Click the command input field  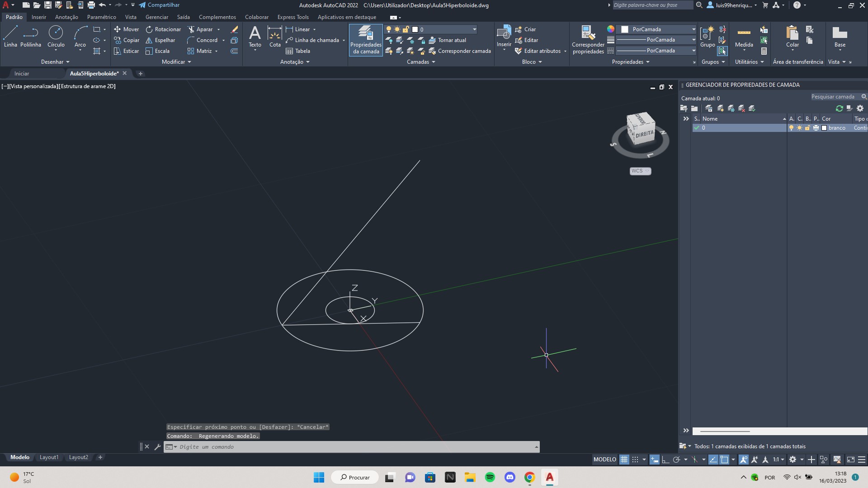[352, 446]
